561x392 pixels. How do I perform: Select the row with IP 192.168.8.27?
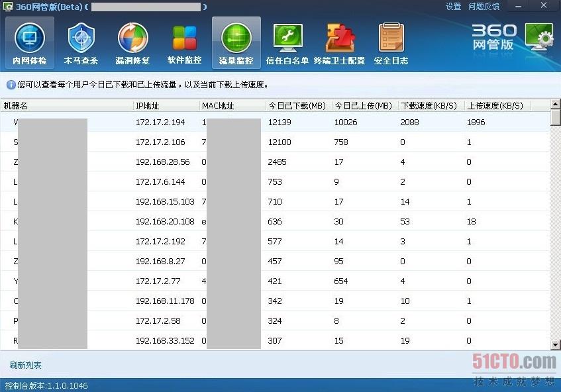tap(275, 261)
